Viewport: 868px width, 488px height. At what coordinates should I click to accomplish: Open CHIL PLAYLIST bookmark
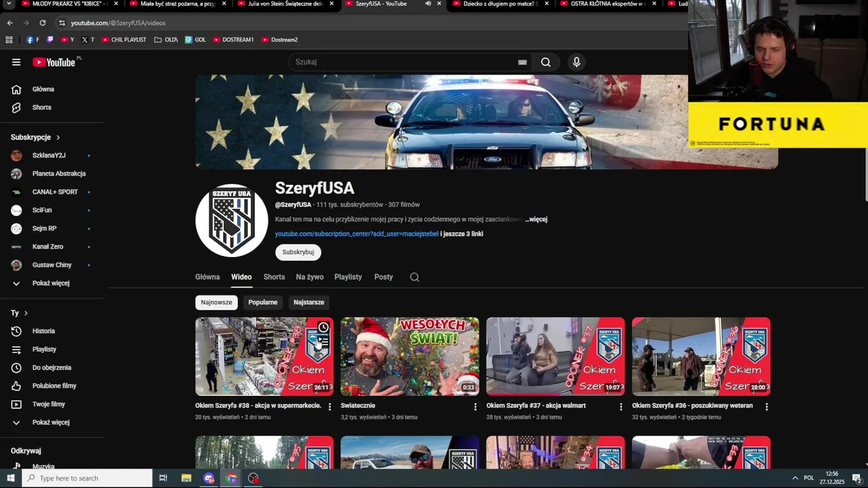coord(123,39)
